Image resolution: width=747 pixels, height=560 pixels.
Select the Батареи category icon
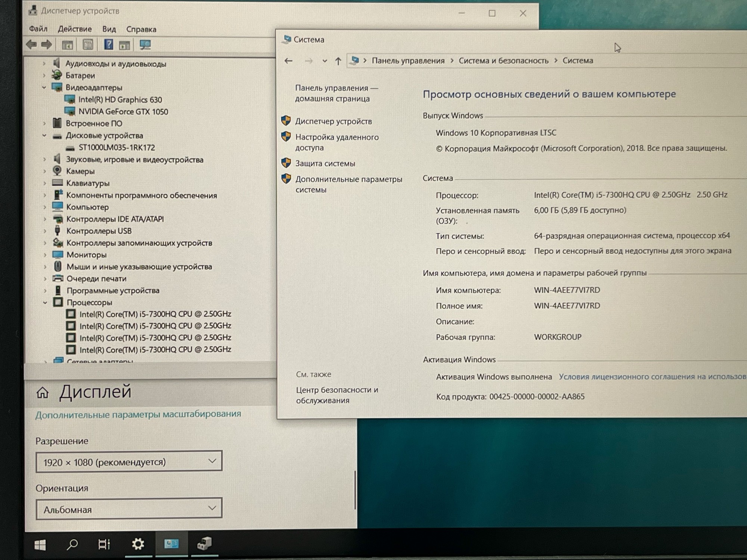(57, 75)
